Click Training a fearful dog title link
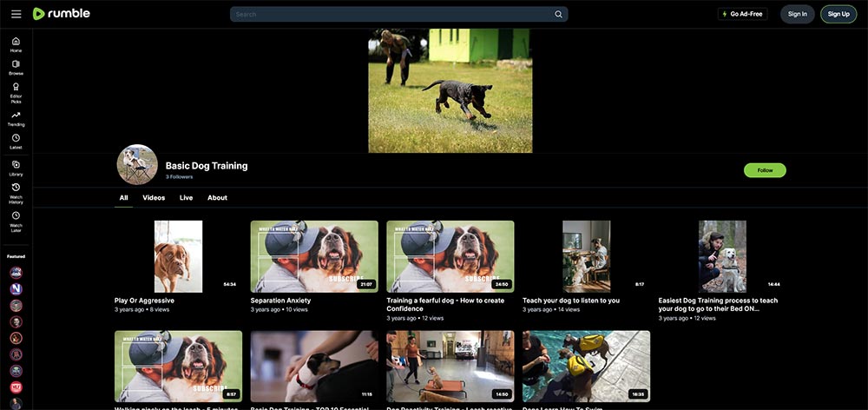The image size is (868, 410). (445, 304)
